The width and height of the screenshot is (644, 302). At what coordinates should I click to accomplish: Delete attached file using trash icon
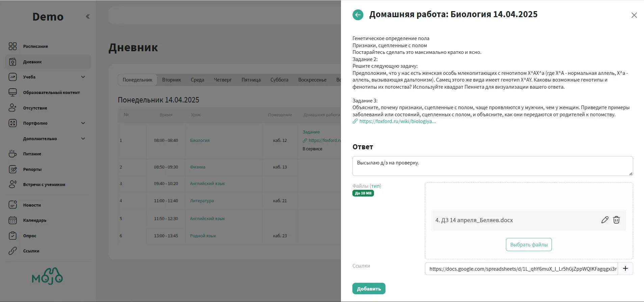(x=616, y=220)
